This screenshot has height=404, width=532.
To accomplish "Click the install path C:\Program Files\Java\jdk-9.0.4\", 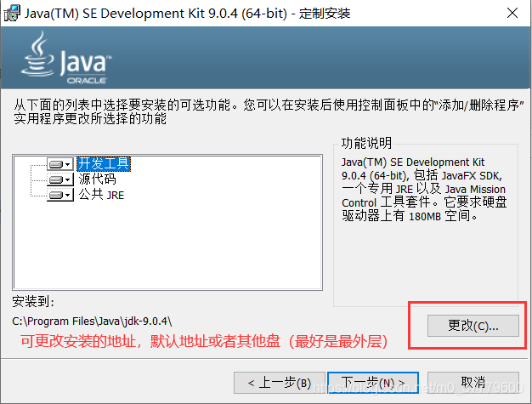I will pyautogui.click(x=92, y=321).
